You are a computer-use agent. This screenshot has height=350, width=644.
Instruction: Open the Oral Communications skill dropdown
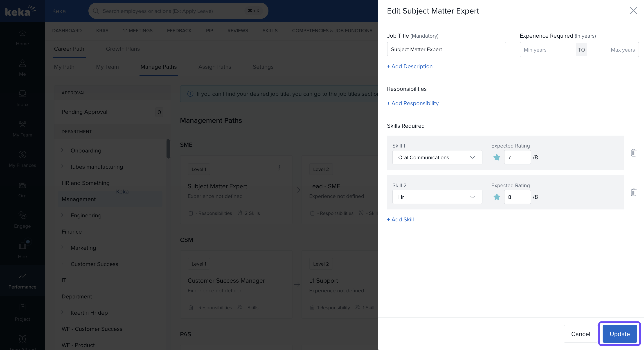coord(437,157)
